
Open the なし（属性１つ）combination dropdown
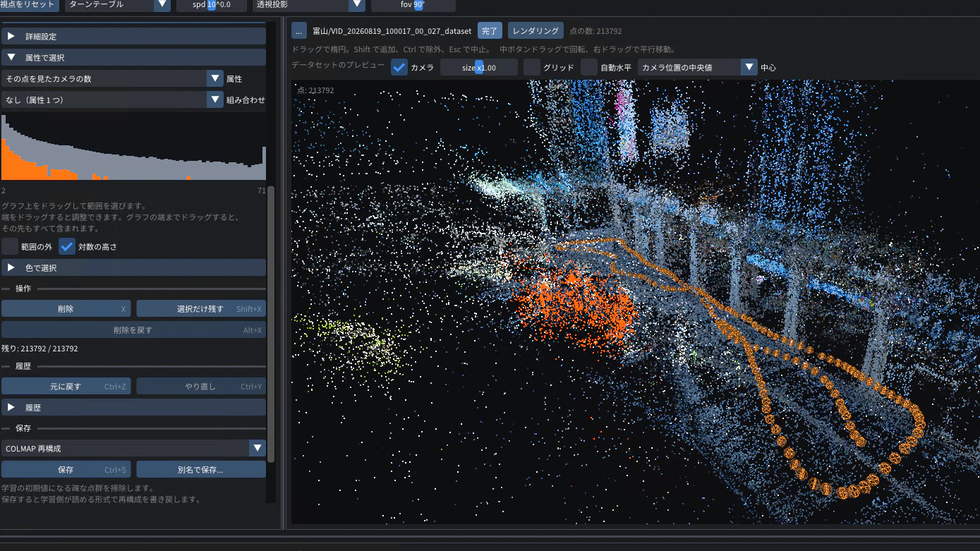pos(112,99)
